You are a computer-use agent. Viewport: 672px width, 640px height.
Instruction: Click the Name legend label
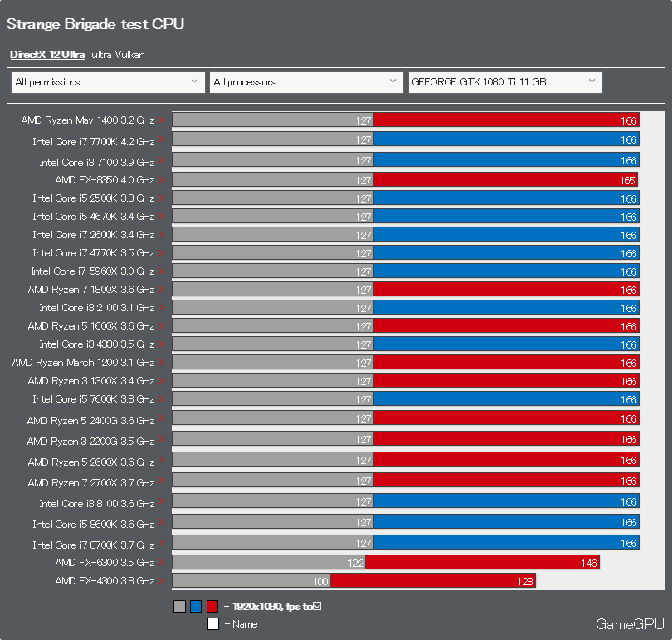click(245, 624)
